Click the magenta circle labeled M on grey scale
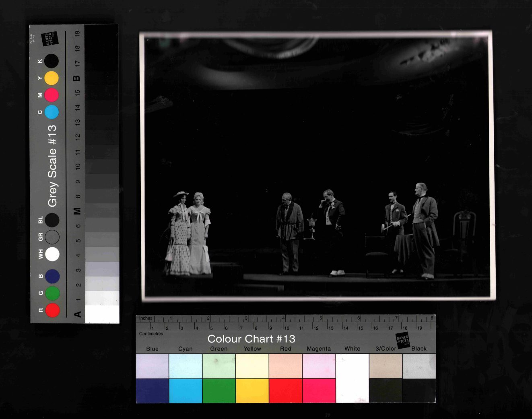Image resolution: width=532 pixels, height=419 pixels. tap(52, 95)
